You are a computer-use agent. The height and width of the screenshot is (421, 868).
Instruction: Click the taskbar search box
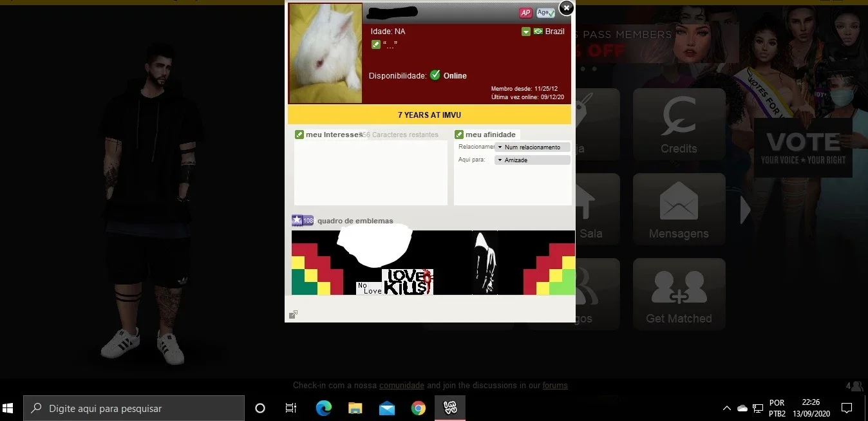point(134,408)
